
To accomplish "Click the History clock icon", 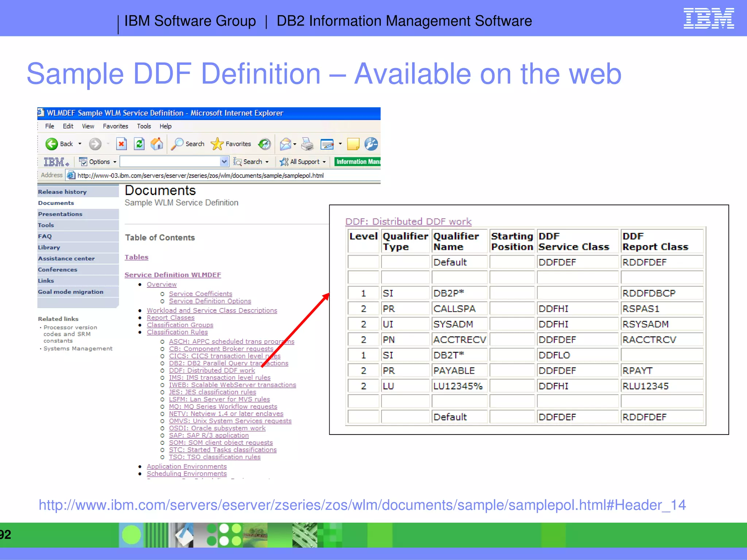I will tap(264, 144).
